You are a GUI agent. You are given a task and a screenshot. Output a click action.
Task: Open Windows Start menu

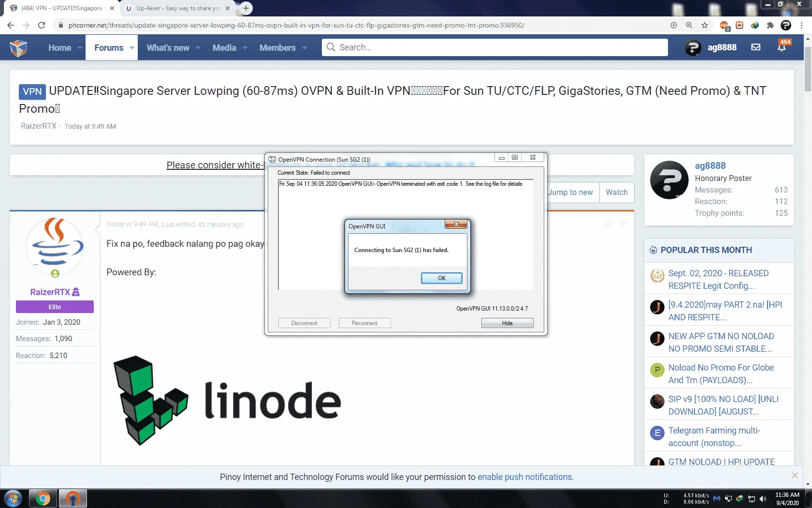point(13,498)
